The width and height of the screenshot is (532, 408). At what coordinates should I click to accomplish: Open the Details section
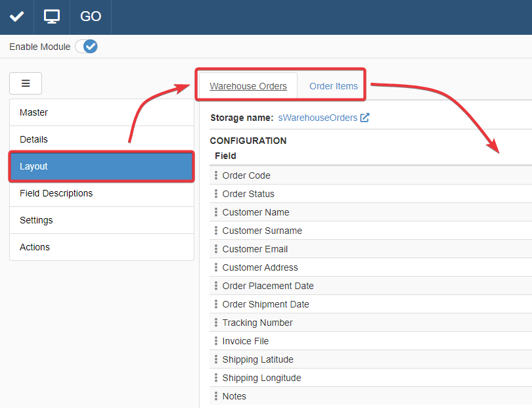coord(101,139)
